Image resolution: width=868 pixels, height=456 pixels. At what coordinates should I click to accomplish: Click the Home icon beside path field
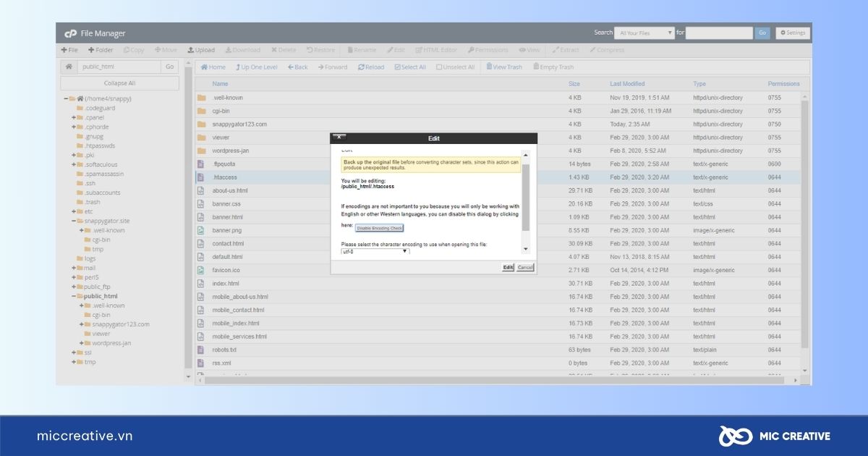[69, 67]
